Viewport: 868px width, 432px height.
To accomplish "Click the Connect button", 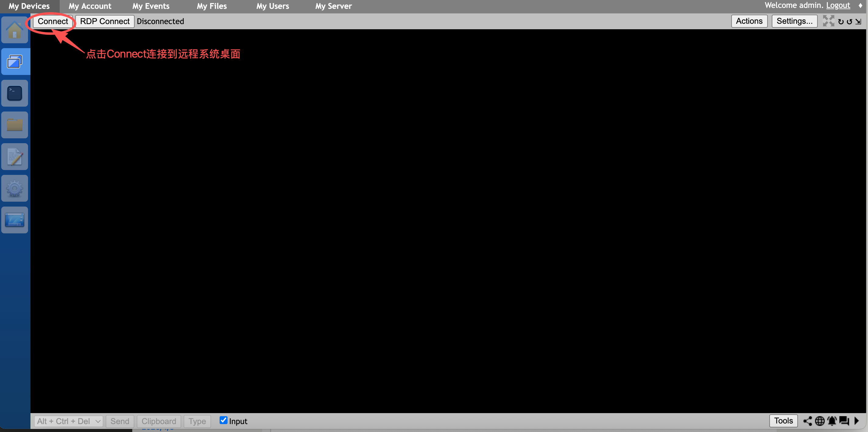I will (x=53, y=21).
